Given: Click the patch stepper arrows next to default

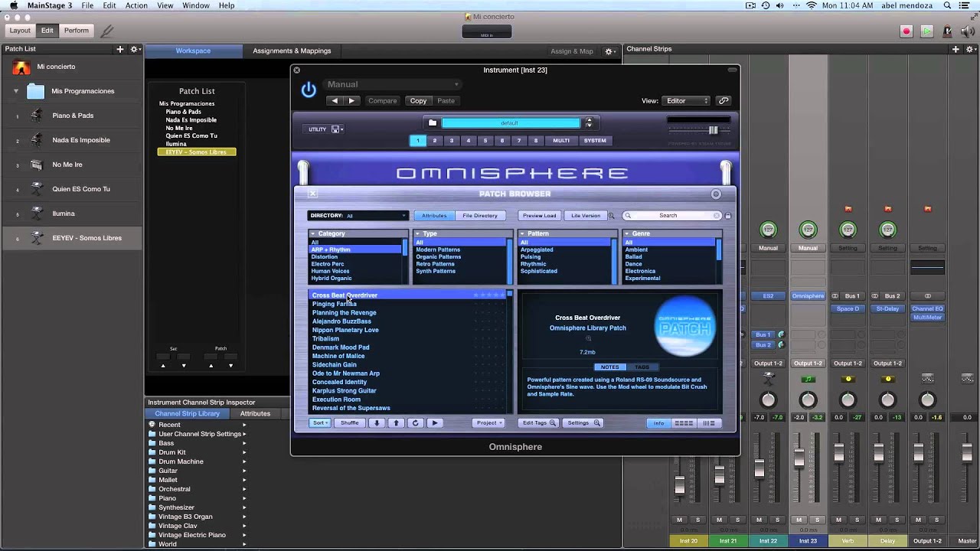Looking at the screenshot, I should pos(588,122).
